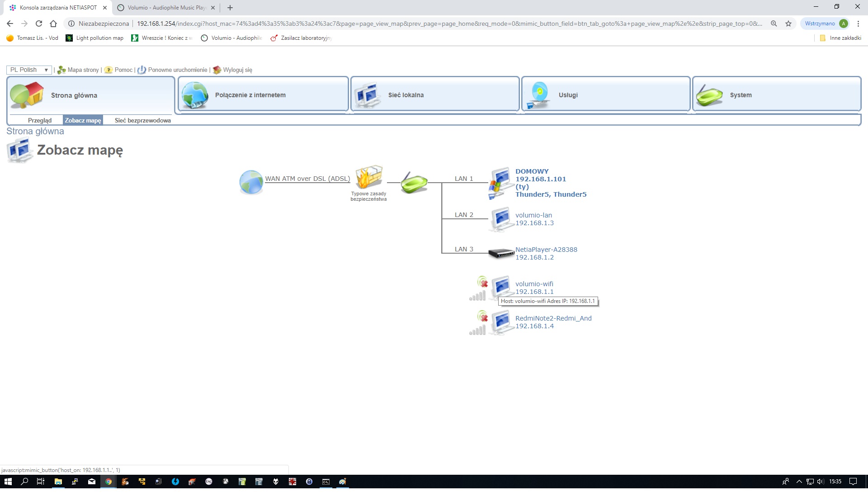This screenshot has width=868, height=496.
Task: Click the DOMOWY Windows computer icon
Action: [x=500, y=183]
